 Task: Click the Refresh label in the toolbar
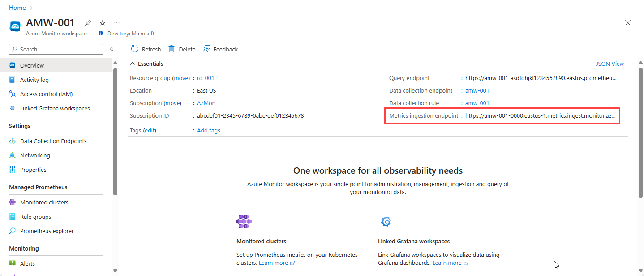pos(151,49)
